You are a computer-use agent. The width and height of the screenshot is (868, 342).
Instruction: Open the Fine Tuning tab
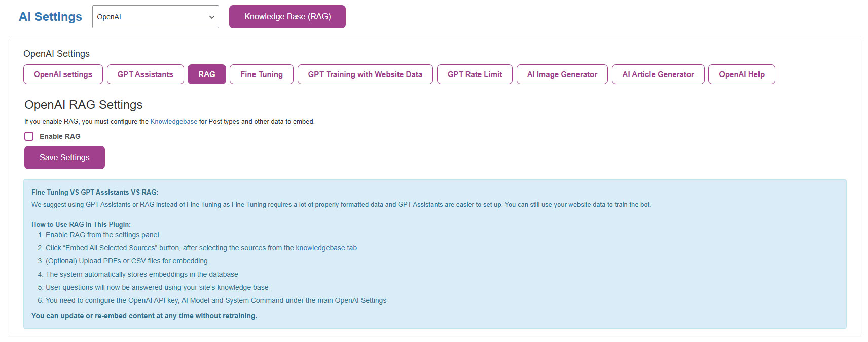click(x=261, y=74)
